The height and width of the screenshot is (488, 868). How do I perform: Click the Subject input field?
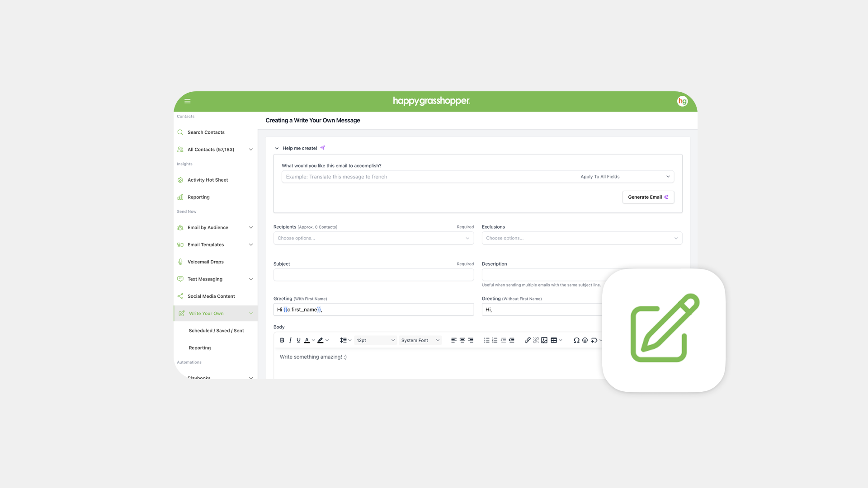click(373, 275)
